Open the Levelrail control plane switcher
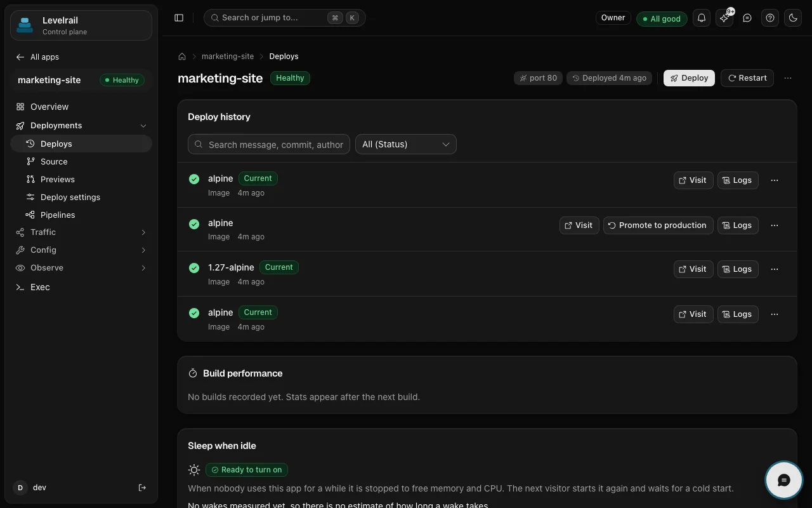812x508 pixels. 81,25
